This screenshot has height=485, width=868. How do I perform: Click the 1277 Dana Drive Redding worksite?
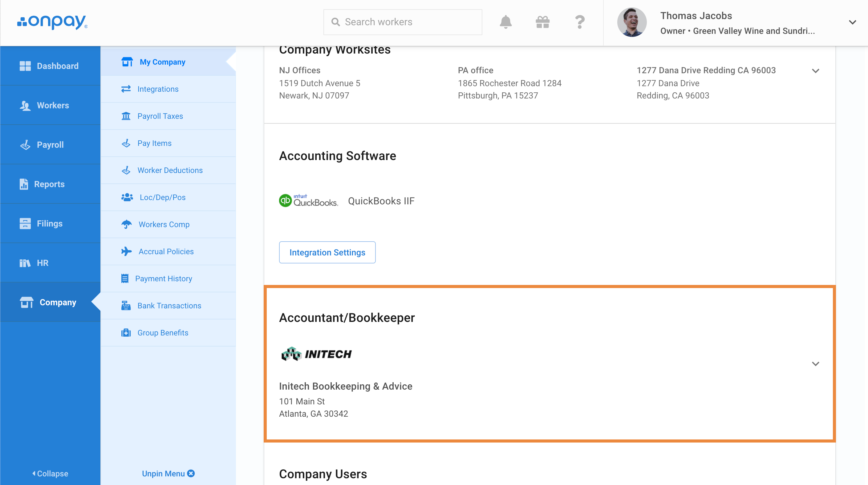click(706, 83)
